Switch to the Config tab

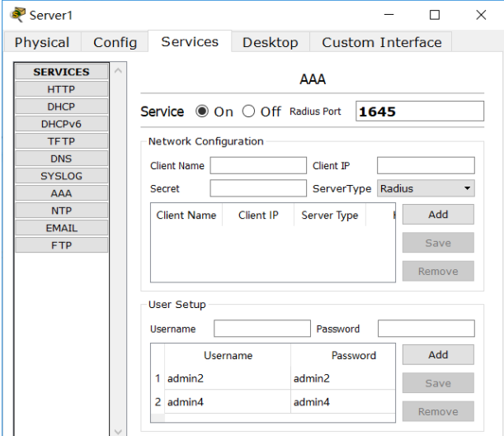[x=115, y=42]
